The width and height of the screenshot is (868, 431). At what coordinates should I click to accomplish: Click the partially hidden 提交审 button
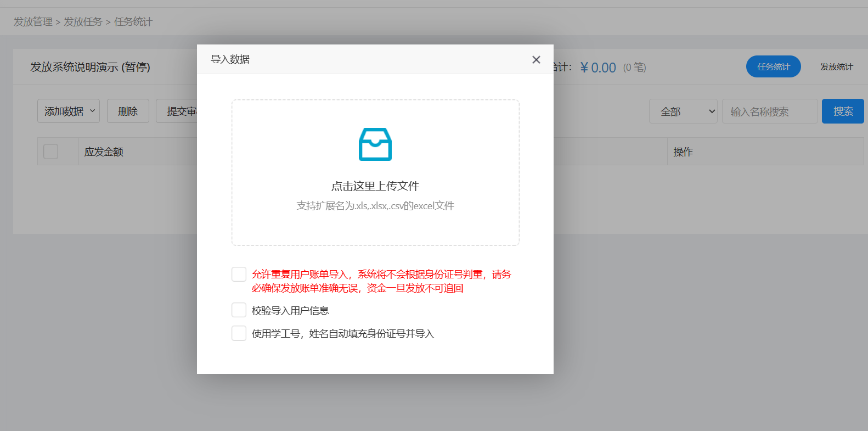(177, 111)
